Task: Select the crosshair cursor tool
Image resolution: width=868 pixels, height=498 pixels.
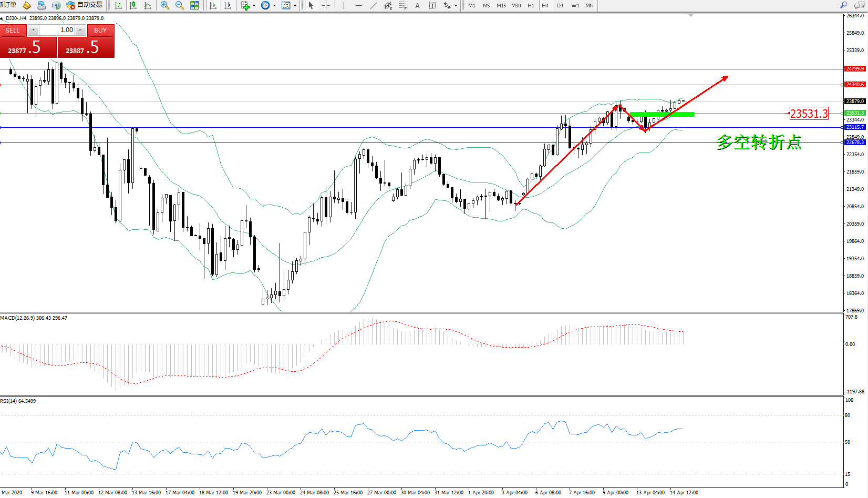Action: (x=326, y=5)
